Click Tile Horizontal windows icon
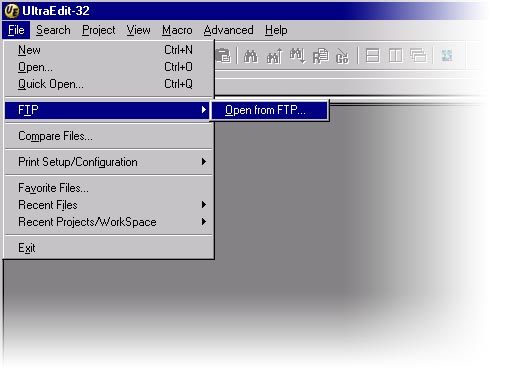 [372, 56]
